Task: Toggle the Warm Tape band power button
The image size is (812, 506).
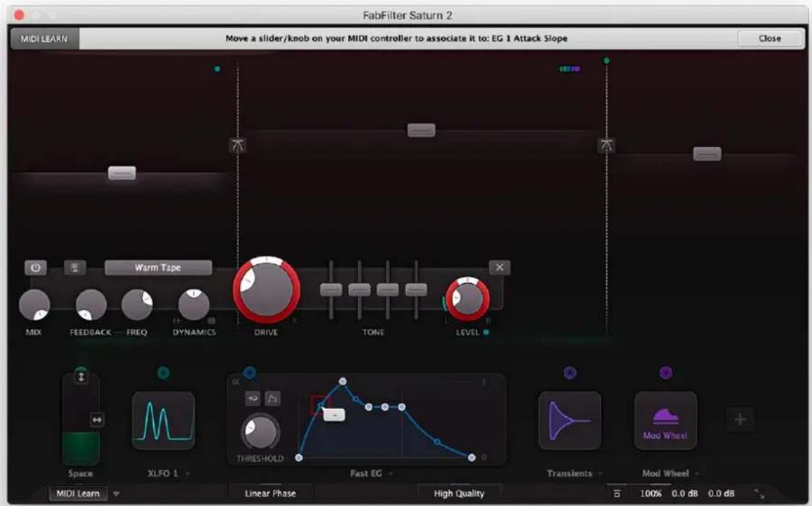Action: click(x=35, y=267)
